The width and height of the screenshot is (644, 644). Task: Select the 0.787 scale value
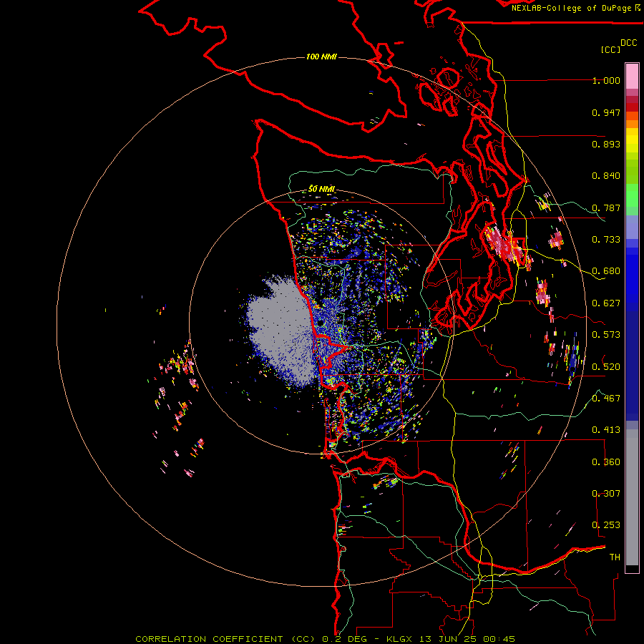[x=606, y=208]
